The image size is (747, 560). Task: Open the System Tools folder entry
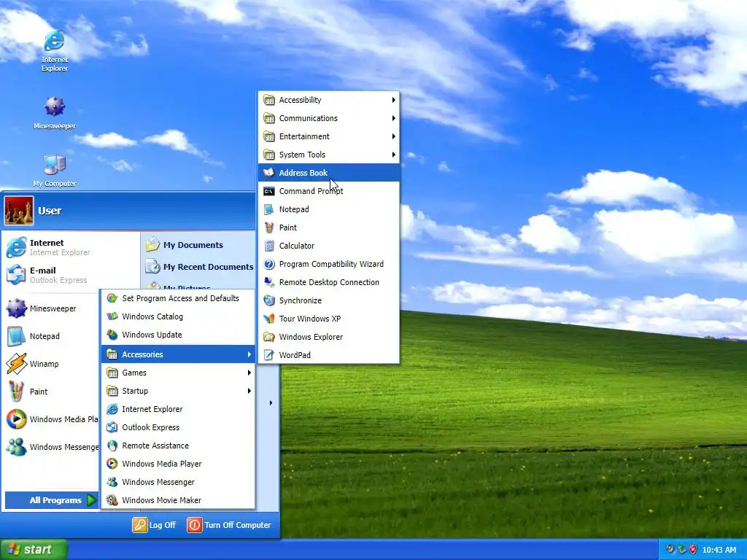click(329, 155)
